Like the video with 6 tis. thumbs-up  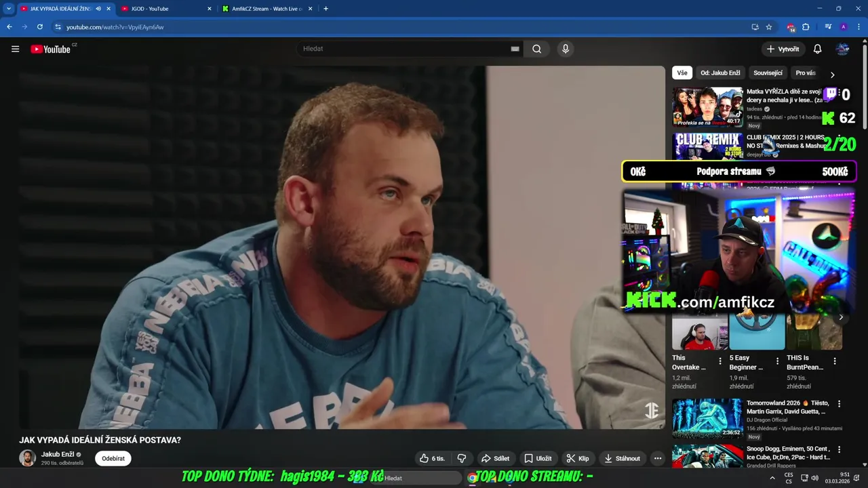click(x=432, y=458)
